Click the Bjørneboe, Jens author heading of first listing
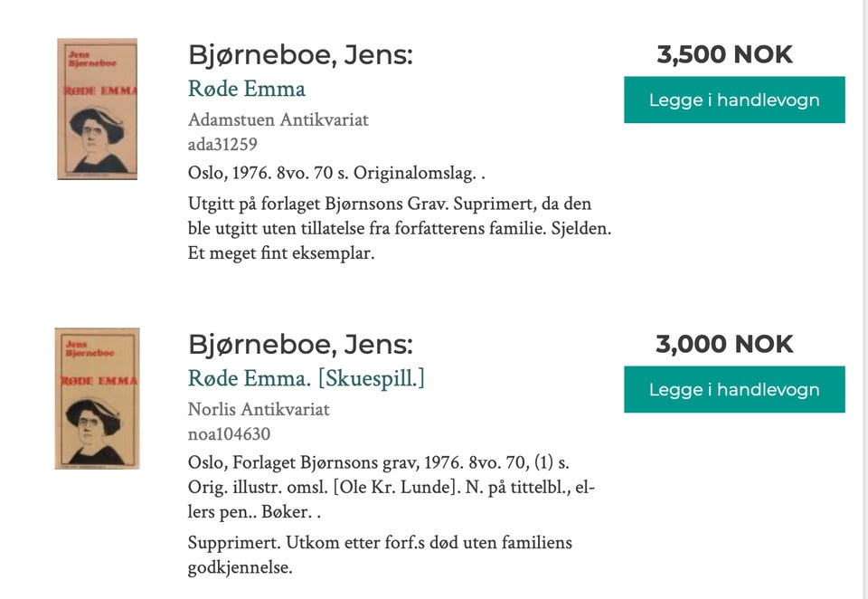The height and width of the screenshot is (599, 868). [x=300, y=54]
